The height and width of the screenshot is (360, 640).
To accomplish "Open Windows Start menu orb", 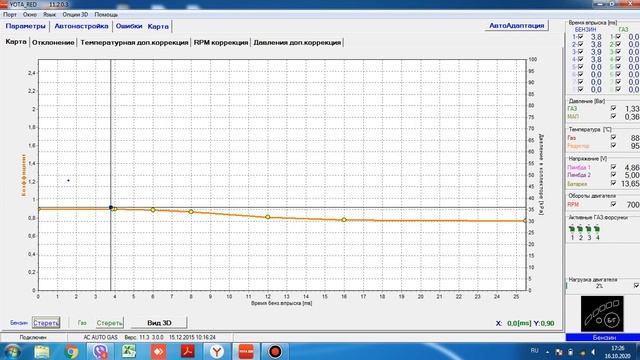I will (x=12, y=351).
